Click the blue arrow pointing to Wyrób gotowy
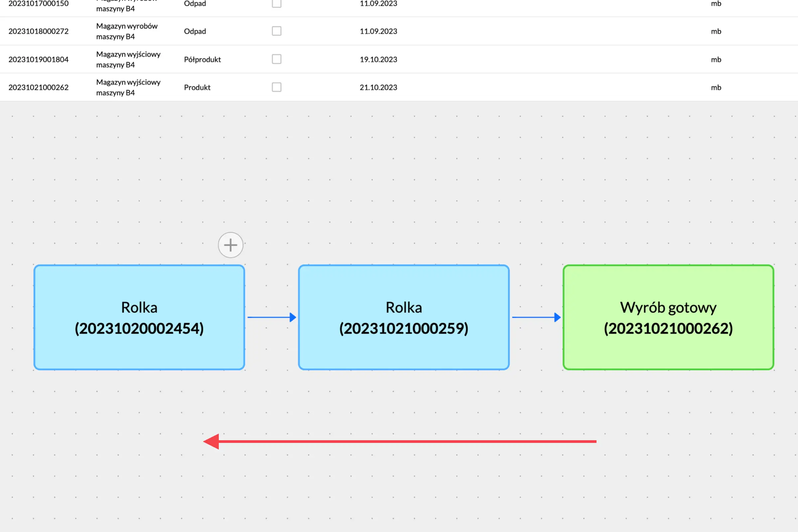The width and height of the screenshot is (798, 532). (x=536, y=317)
